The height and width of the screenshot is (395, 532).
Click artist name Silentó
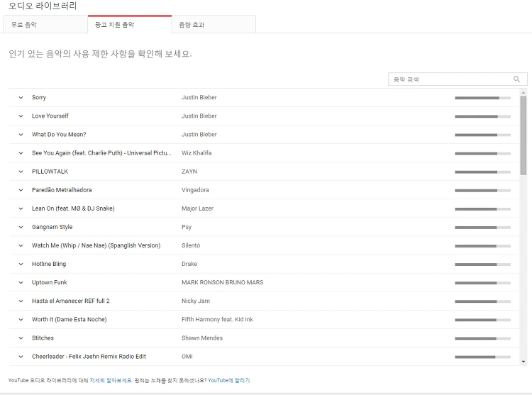(191, 245)
